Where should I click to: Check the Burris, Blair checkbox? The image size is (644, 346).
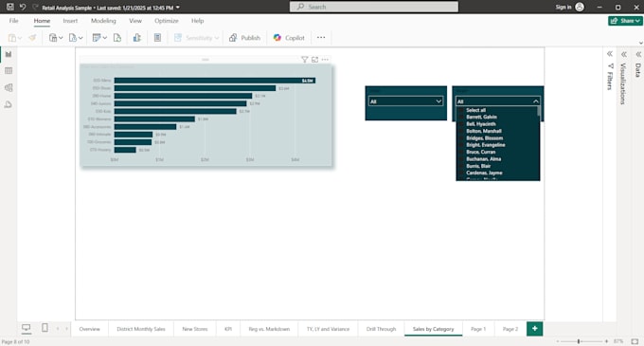click(x=461, y=166)
